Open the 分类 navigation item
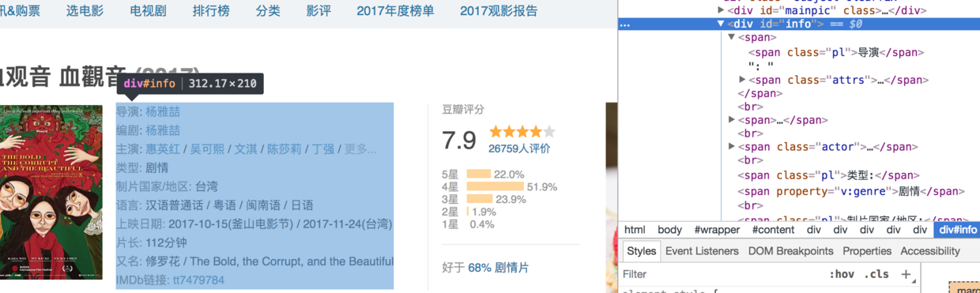 [x=268, y=11]
